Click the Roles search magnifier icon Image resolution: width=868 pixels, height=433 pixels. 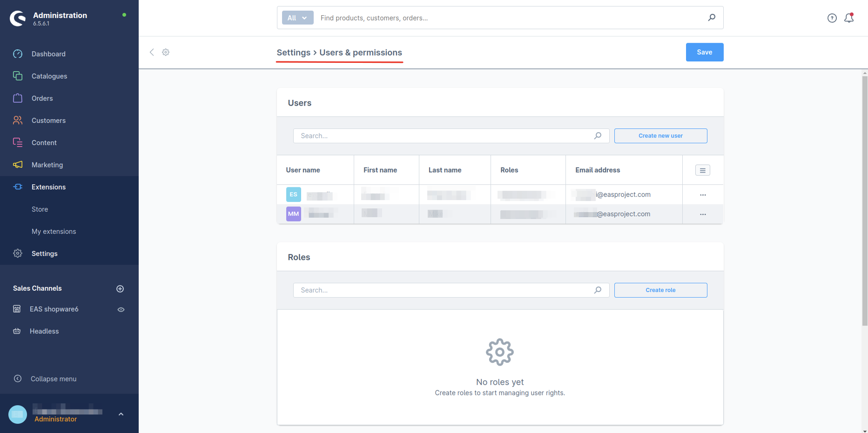(598, 290)
